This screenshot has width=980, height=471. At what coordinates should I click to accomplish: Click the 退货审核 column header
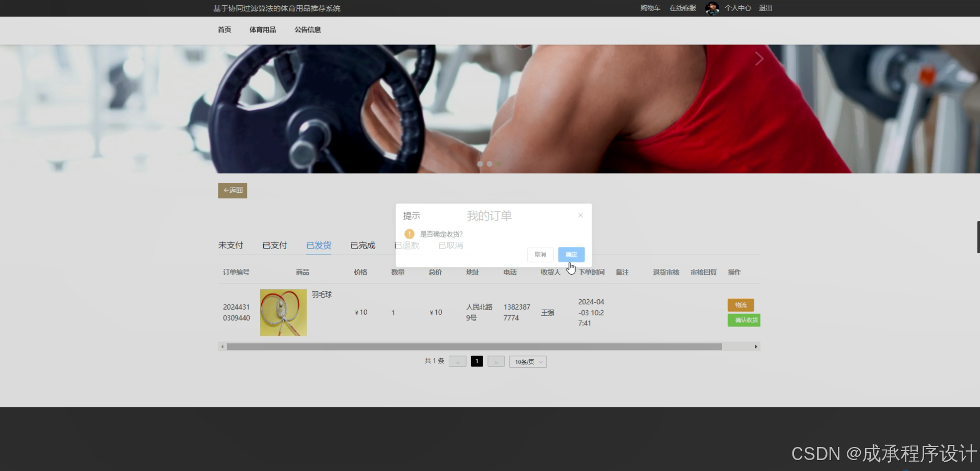(x=666, y=272)
